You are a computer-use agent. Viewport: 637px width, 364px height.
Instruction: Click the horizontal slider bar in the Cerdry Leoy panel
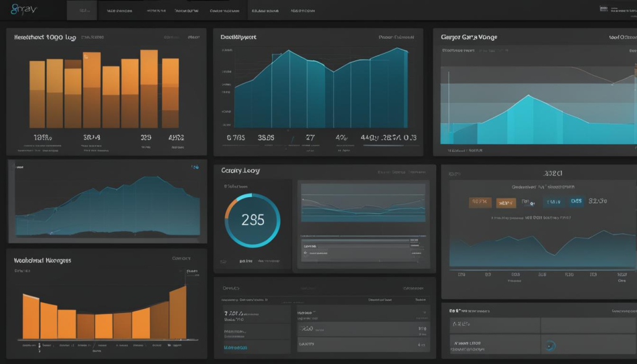tap(363, 236)
